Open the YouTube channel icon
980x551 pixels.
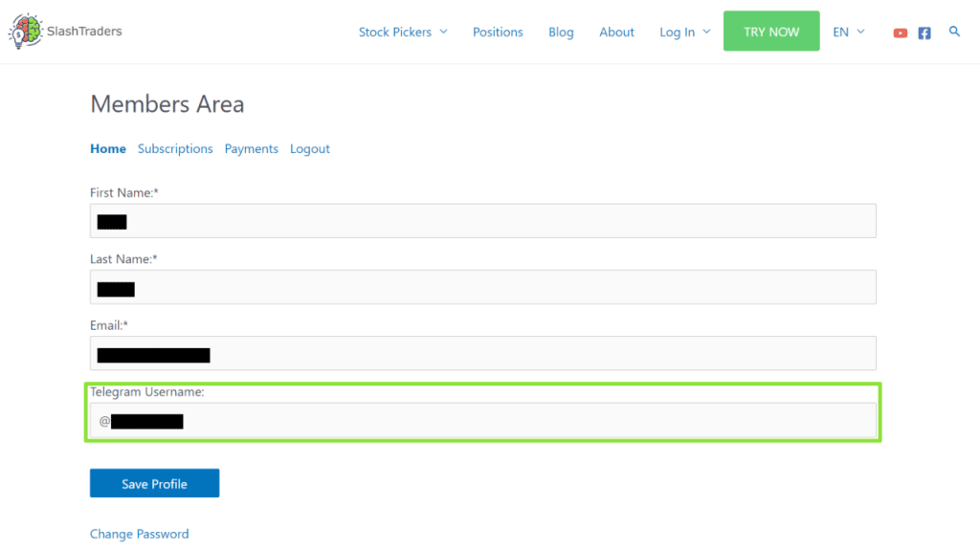[x=900, y=33]
